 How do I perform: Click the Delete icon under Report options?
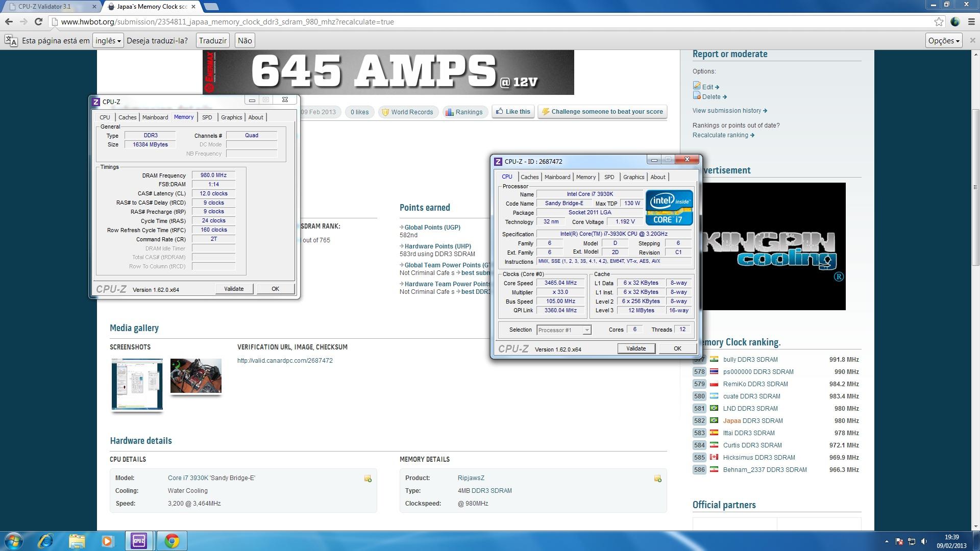click(697, 95)
